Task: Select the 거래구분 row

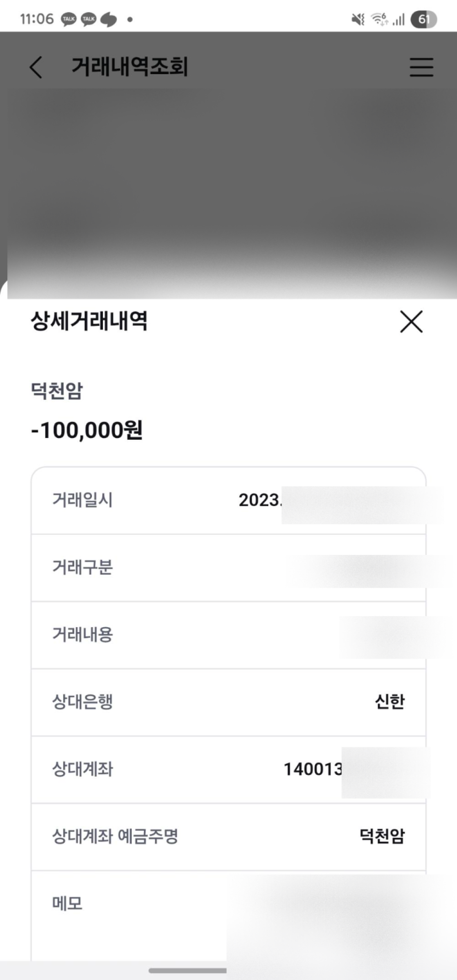Action: [228, 567]
